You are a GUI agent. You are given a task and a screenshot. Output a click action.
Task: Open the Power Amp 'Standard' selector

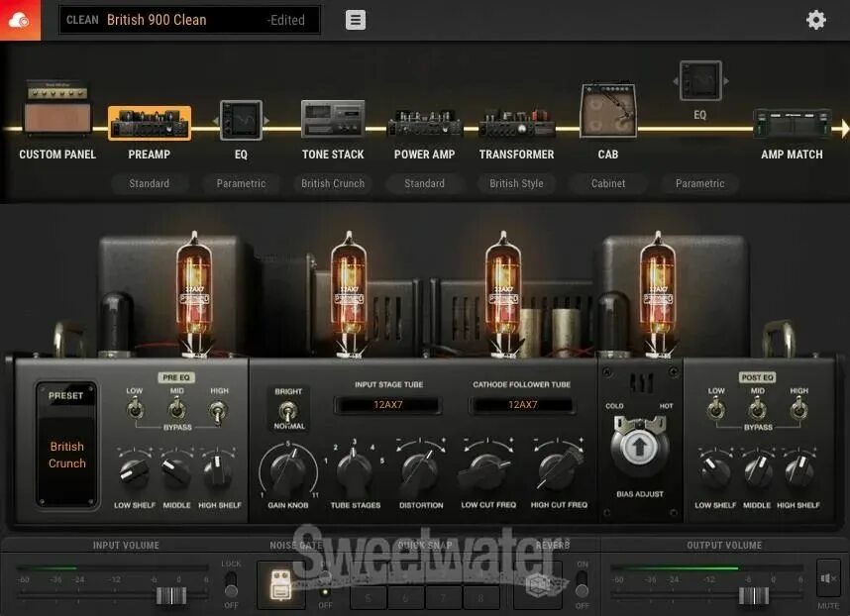(x=424, y=183)
